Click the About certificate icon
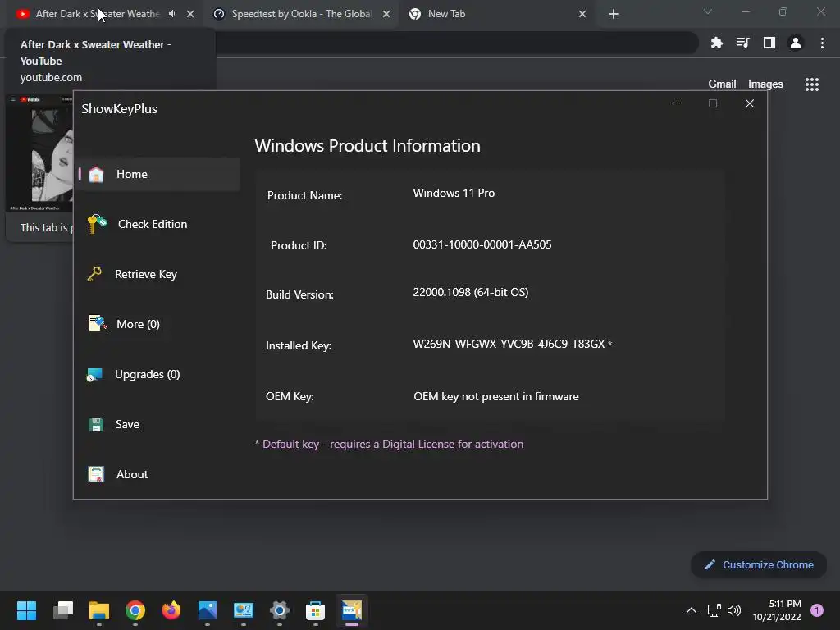The image size is (840, 630). click(96, 474)
